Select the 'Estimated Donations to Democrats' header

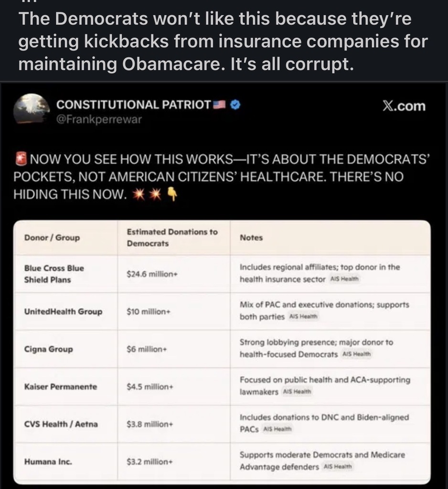[172, 237]
